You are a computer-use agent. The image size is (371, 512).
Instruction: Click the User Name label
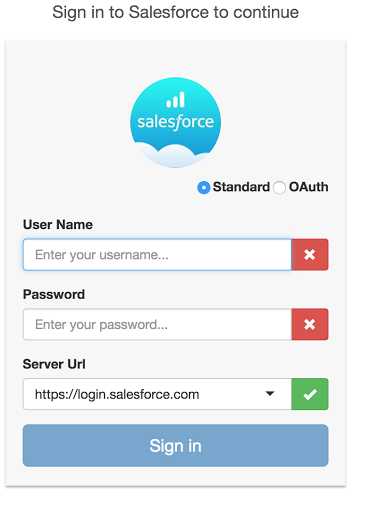pyautogui.click(x=58, y=224)
